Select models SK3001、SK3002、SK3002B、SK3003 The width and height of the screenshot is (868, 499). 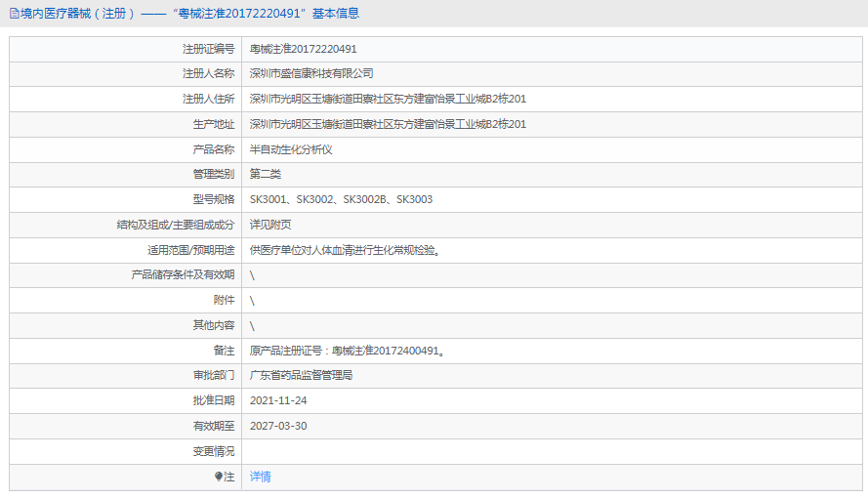click(x=341, y=199)
